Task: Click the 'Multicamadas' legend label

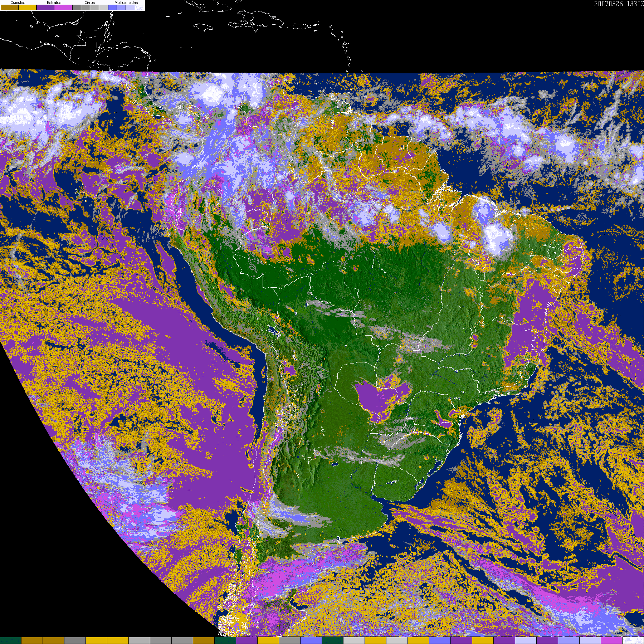Action: (126, 3)
